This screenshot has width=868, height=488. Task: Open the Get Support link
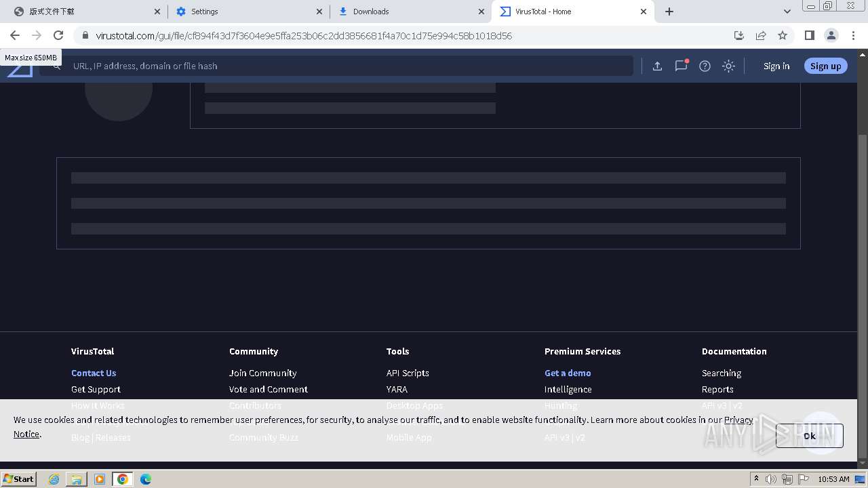pos(96,389)
